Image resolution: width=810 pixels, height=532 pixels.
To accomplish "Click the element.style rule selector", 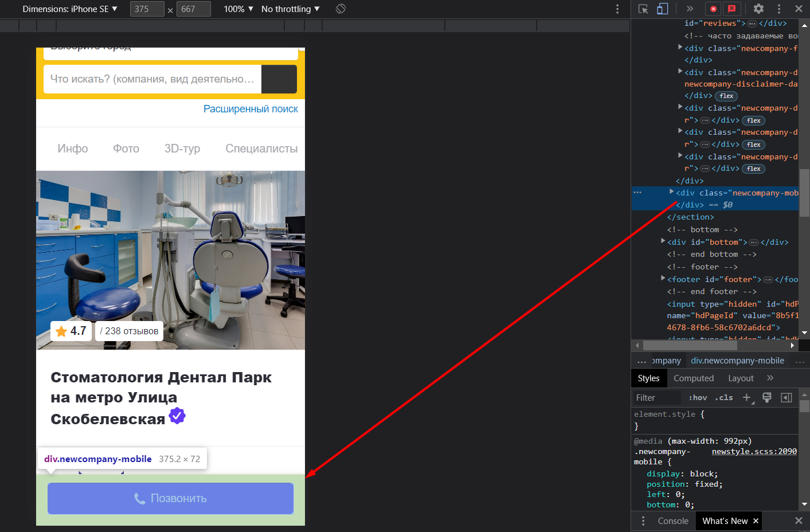I will click(665, 414).
